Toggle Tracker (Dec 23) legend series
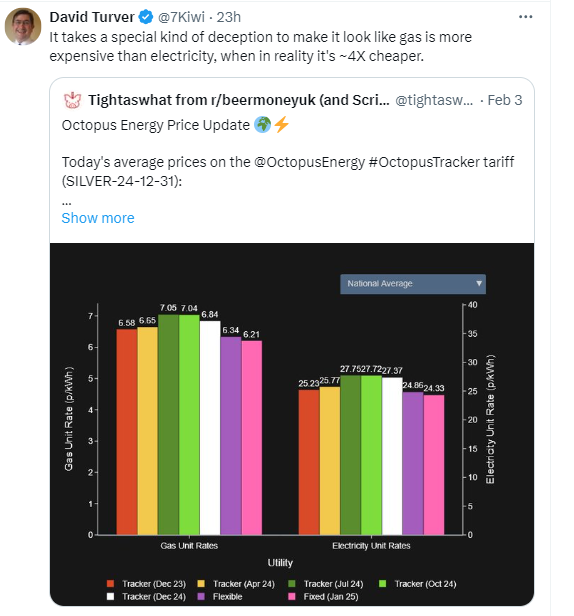The image size is (574, 616). coord(146,584)
